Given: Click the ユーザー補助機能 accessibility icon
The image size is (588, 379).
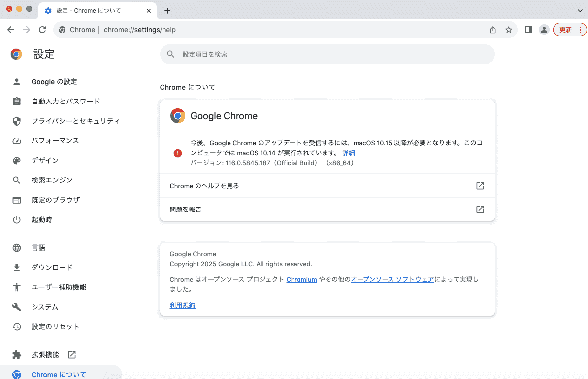Looking at the screenshot, I should click(17, 287).
